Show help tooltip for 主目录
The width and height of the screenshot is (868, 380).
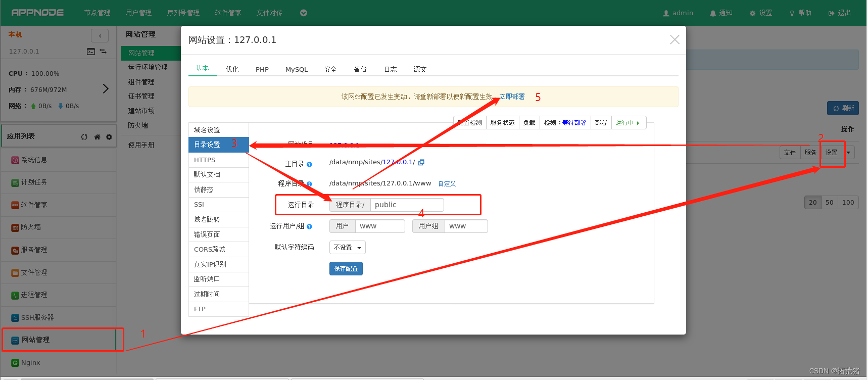click(309, 164)
